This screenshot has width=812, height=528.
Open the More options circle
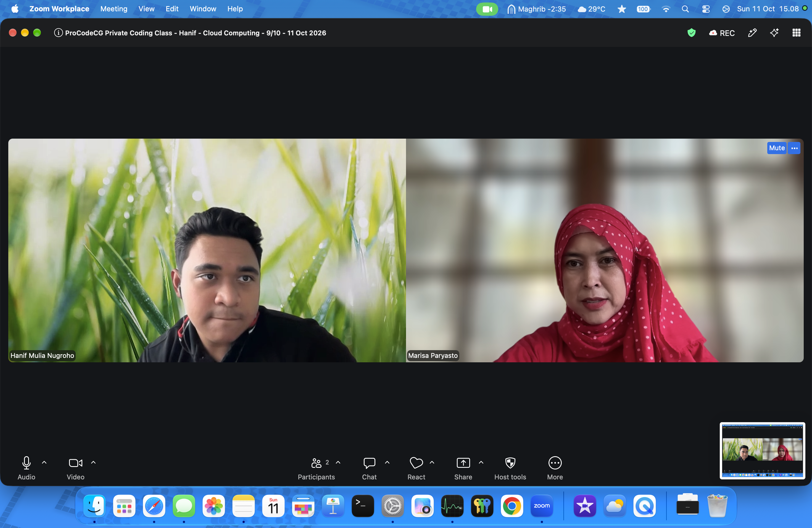coord(555,468)
